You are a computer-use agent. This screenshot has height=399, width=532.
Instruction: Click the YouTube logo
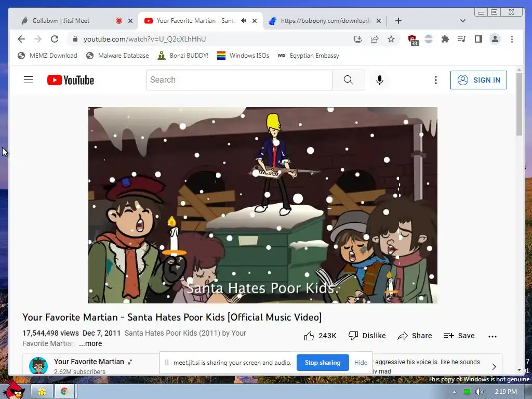click(71, 80)
